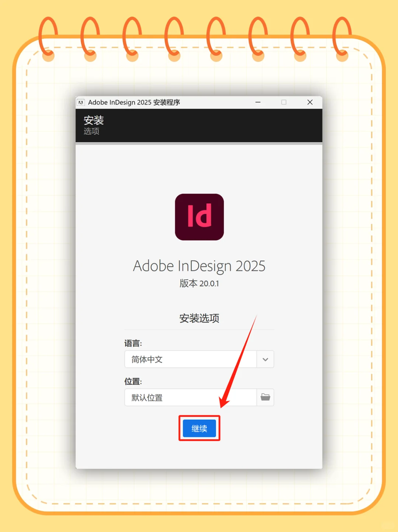The height and width of the screenshot is (532, 398).
Task: Click the Adobe InDesign 2025 title text
Action: point(199,265)
